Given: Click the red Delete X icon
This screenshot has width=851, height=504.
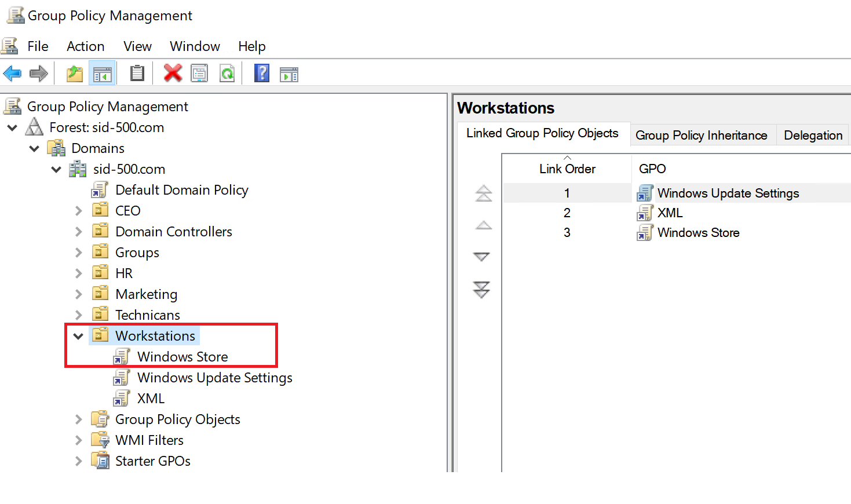Looking at the screenshot, I should pos(173,74).
